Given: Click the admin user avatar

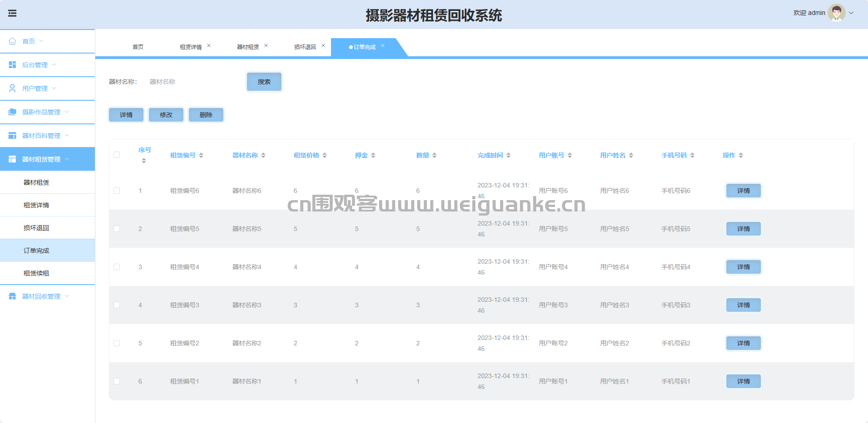Looking at the screenshot, I should click(836, 13).
